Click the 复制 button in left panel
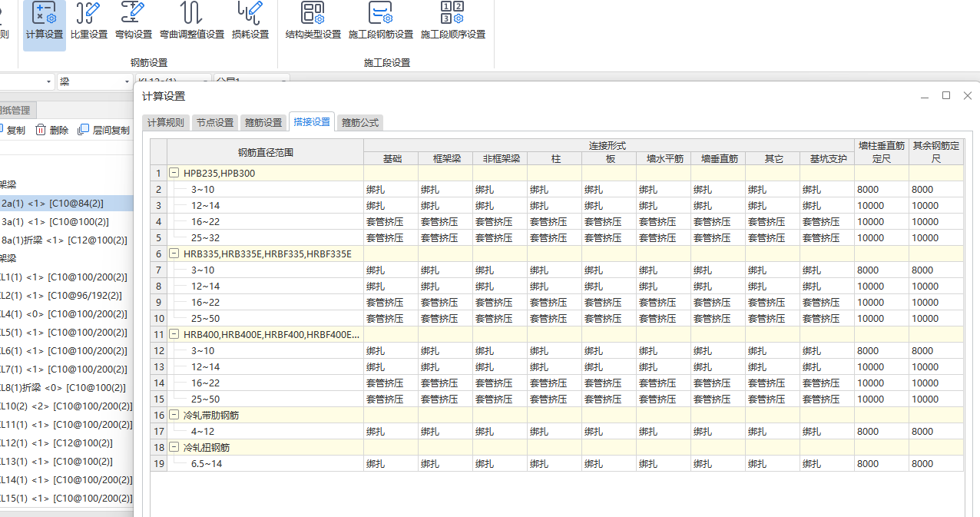Image resolution: width=980 pixels, height=517 pixels. (12, 131)
